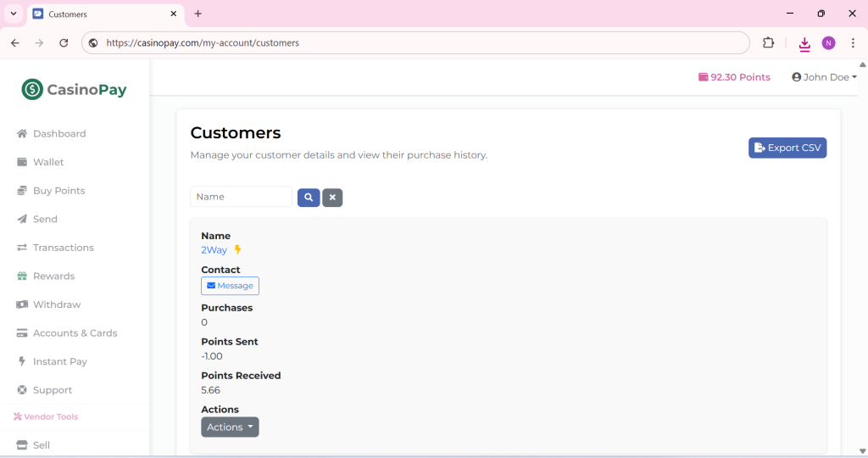Image resolution: width=868 pixels, height=458 pixels.
Task: Export customers as CSV
Action: [787, 148]
